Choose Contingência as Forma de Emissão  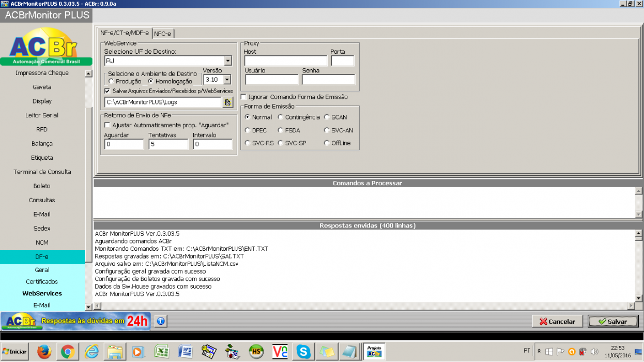point(281,117)
